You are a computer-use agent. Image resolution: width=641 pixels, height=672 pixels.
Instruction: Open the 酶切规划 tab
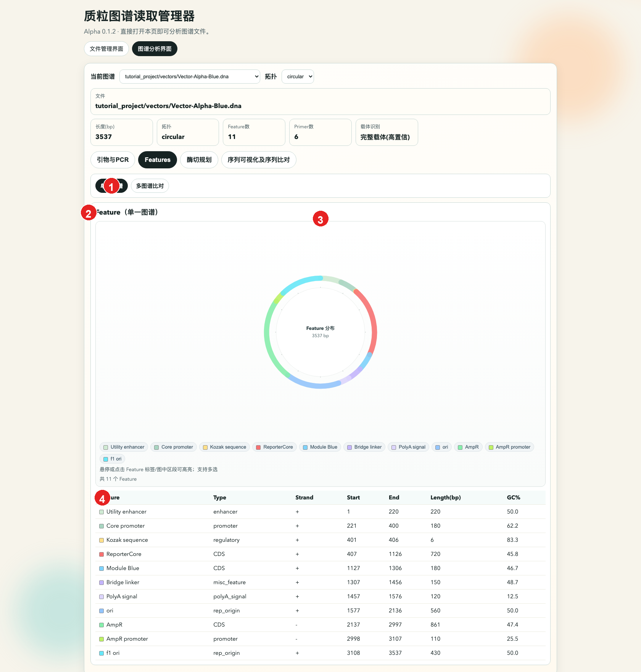coord(199,160)
